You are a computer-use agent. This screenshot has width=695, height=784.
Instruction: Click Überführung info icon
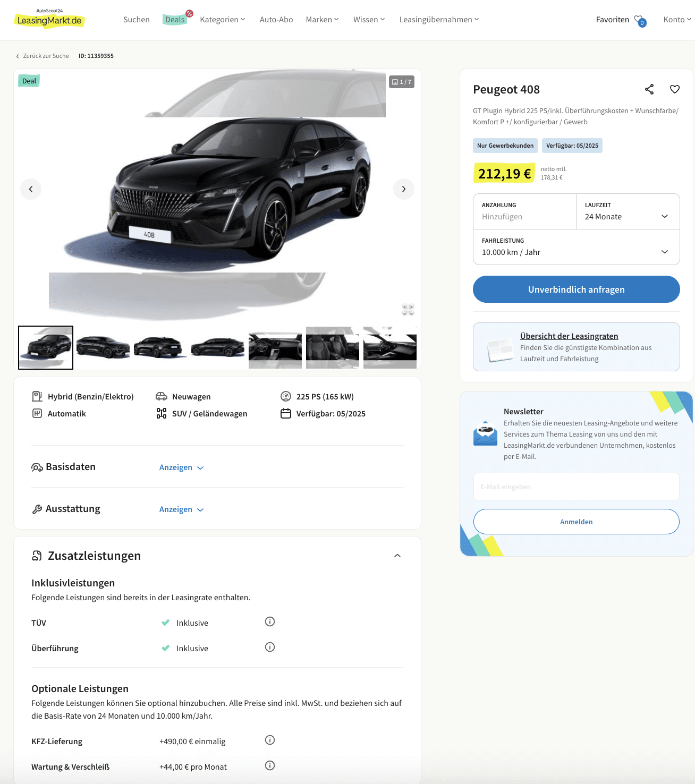click(x=270, y=647)
